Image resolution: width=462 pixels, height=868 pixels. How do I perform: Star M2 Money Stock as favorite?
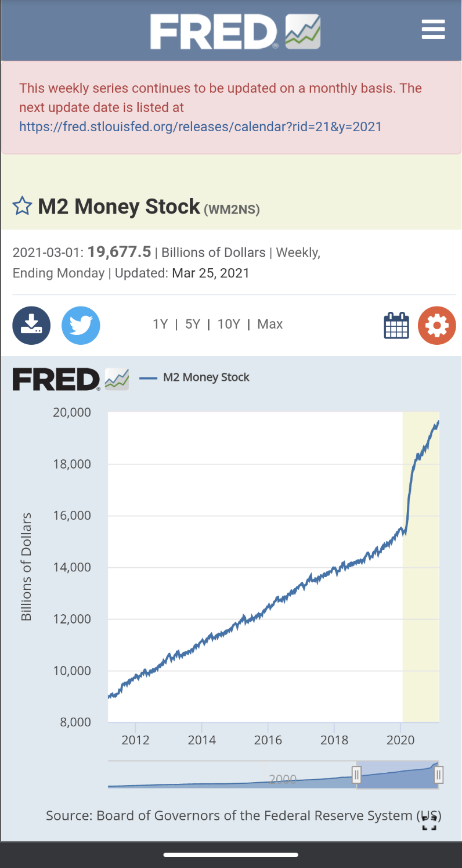tap(22, 207)
